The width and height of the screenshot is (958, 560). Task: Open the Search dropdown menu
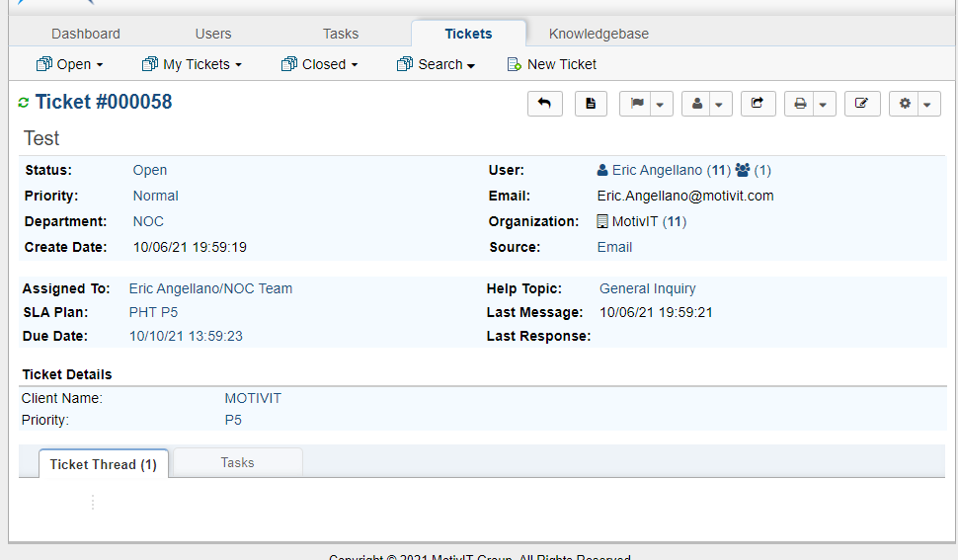tap(436, 64)
